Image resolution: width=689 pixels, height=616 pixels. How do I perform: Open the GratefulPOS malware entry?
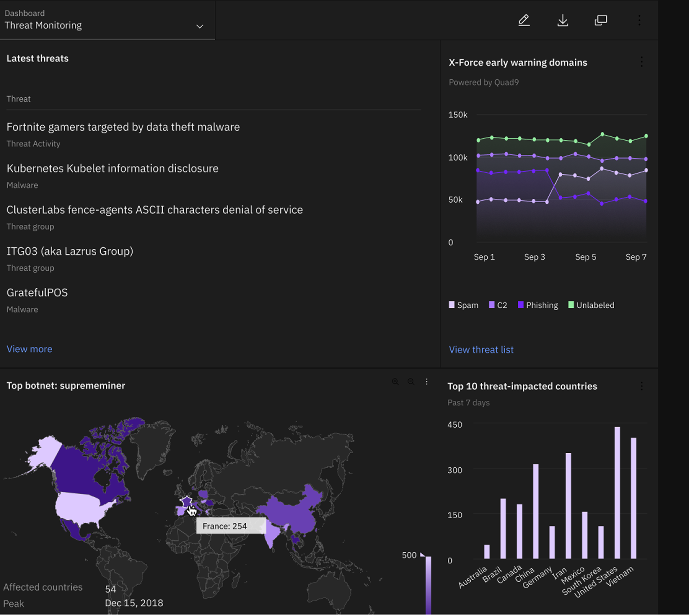pyautogui.click(x=37, y=293)
